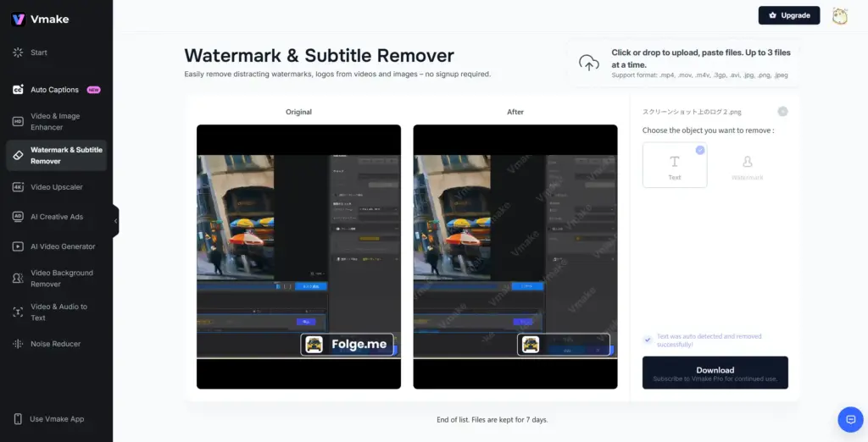Click the text auto detected success message
This screenshot has width=868, height=442.
[x=709, y=340]
